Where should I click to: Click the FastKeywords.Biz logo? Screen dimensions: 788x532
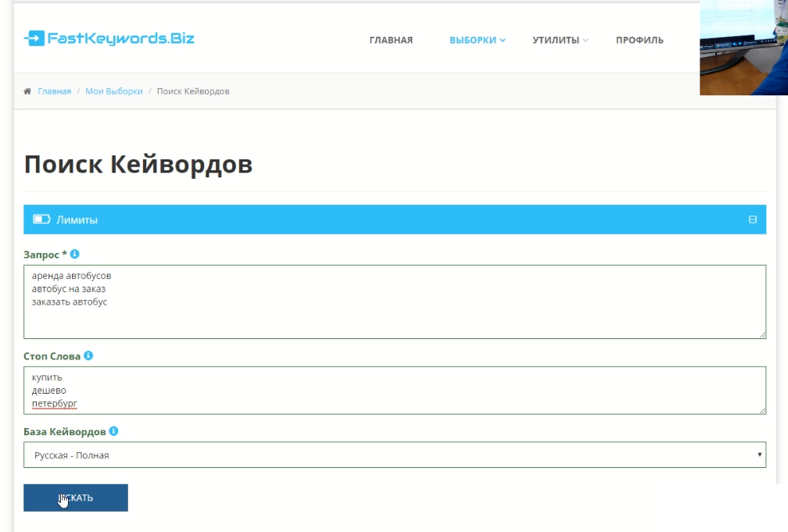pyautogui.click(x=109, y=38)
